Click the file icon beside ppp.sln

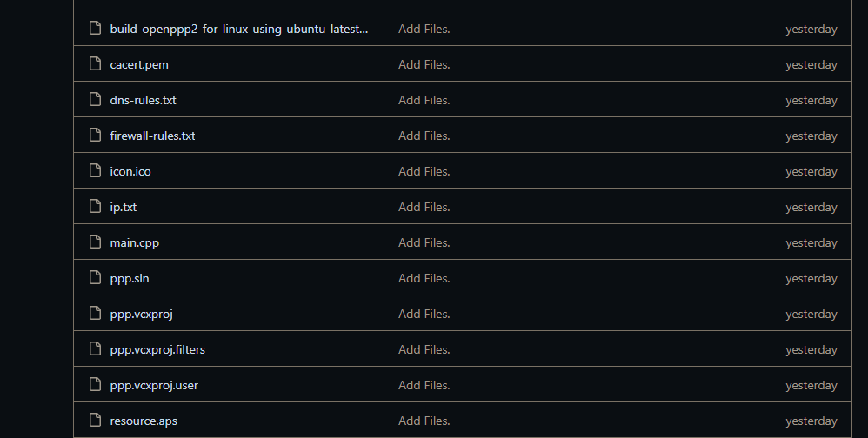[96, 278]
